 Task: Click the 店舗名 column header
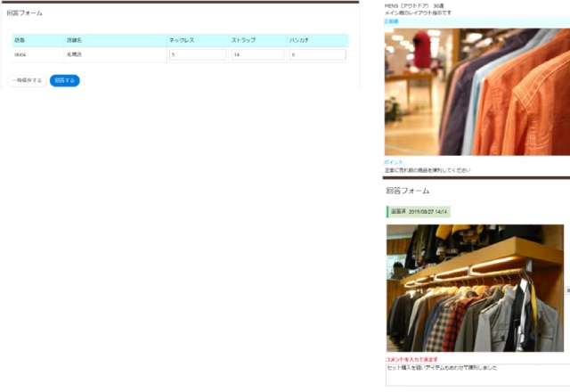(x=77, y=41)
